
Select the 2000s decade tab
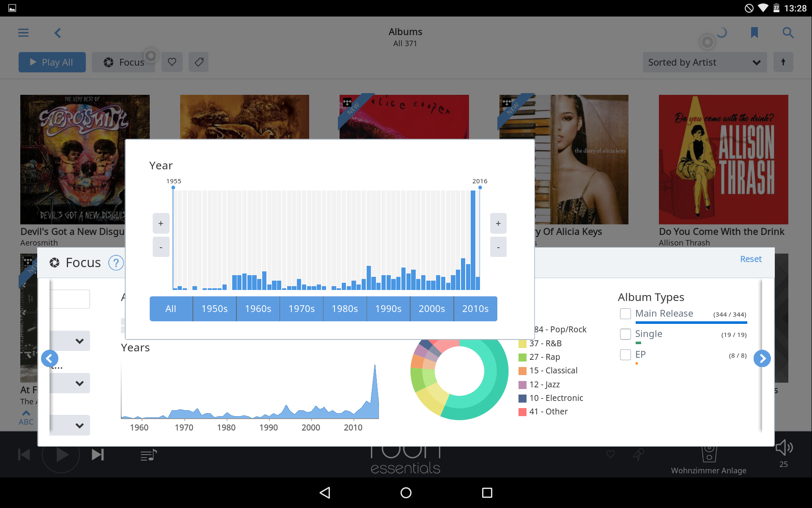click(x=432, y=309)
